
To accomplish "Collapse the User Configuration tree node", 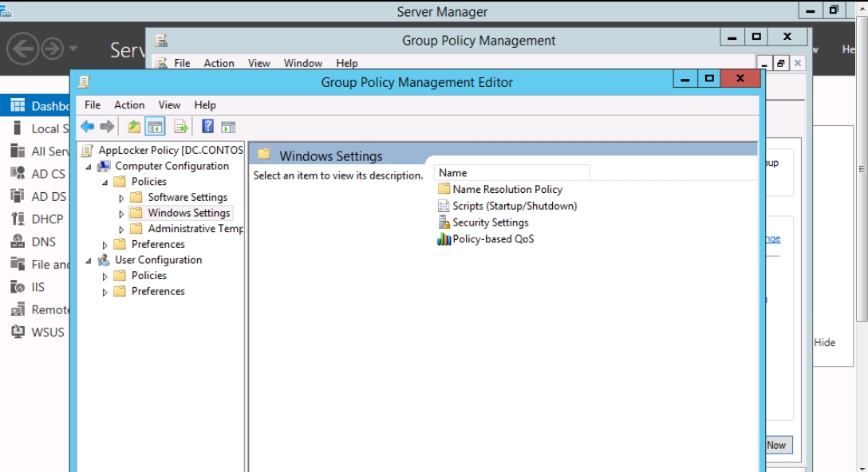I will pos(89,260).
